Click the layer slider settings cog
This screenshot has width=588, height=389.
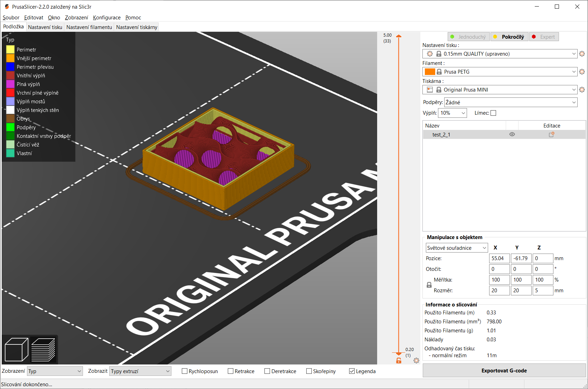point(416,360)
